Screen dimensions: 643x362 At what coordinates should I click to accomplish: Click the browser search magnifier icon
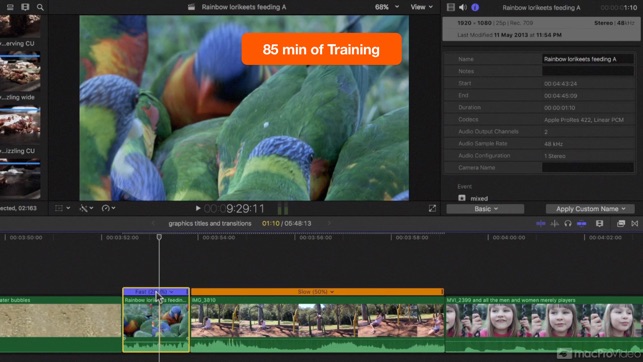[40, 7]
